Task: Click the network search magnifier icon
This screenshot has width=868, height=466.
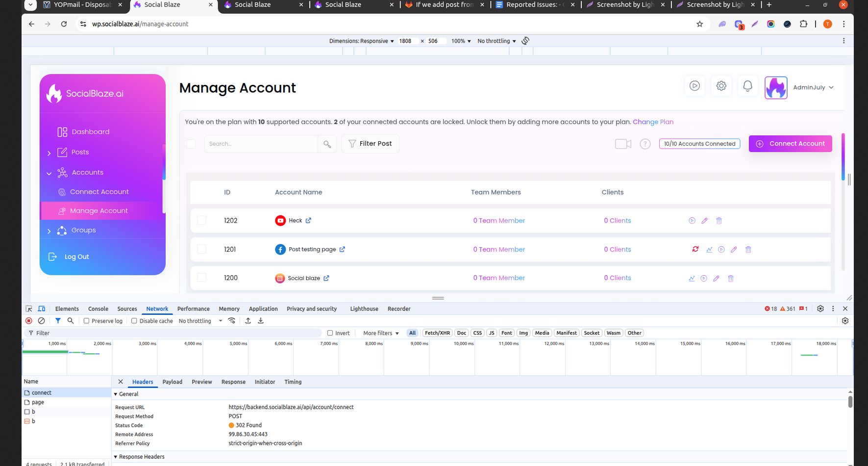Action: tap(71, 321)
